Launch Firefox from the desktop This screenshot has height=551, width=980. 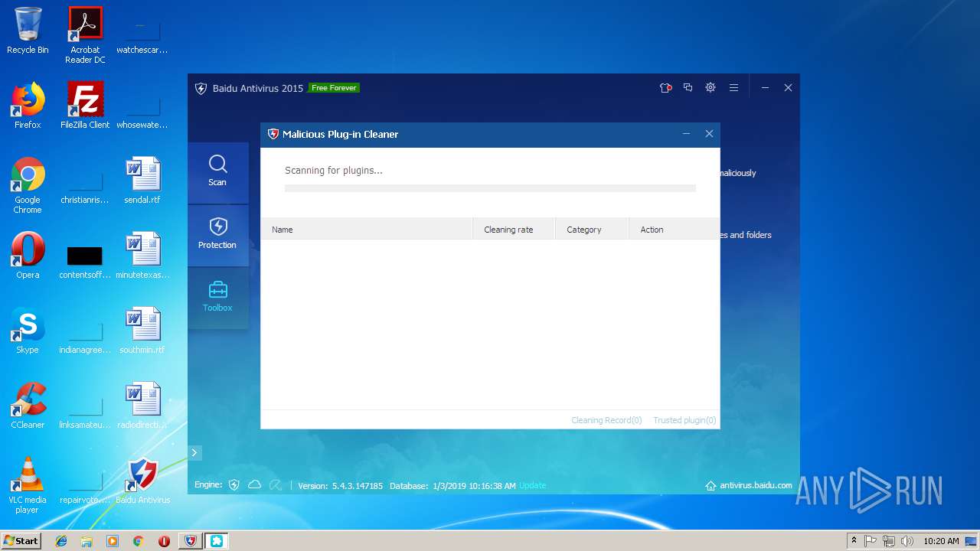[x=28, y=106]
